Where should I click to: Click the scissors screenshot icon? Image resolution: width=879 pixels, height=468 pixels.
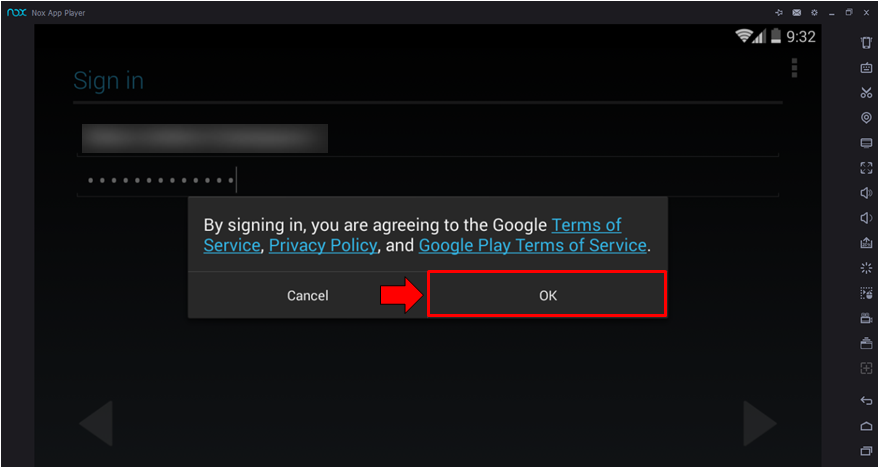point(866,93)
